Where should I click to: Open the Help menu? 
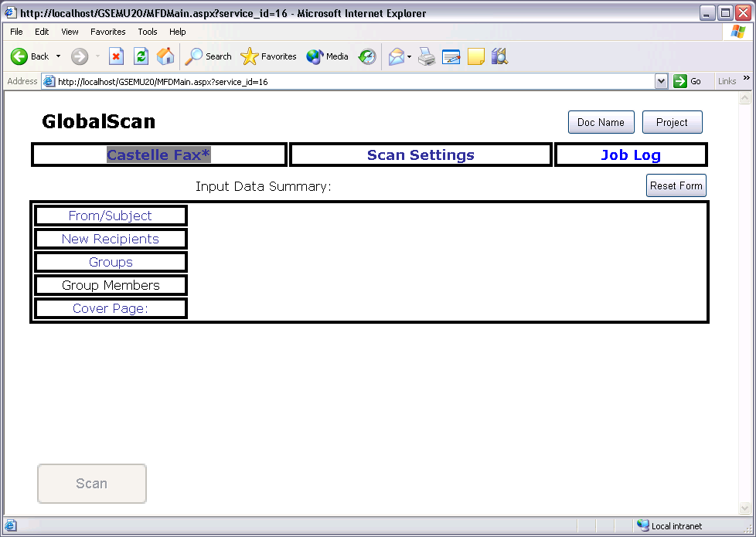[x=178, y=32]
